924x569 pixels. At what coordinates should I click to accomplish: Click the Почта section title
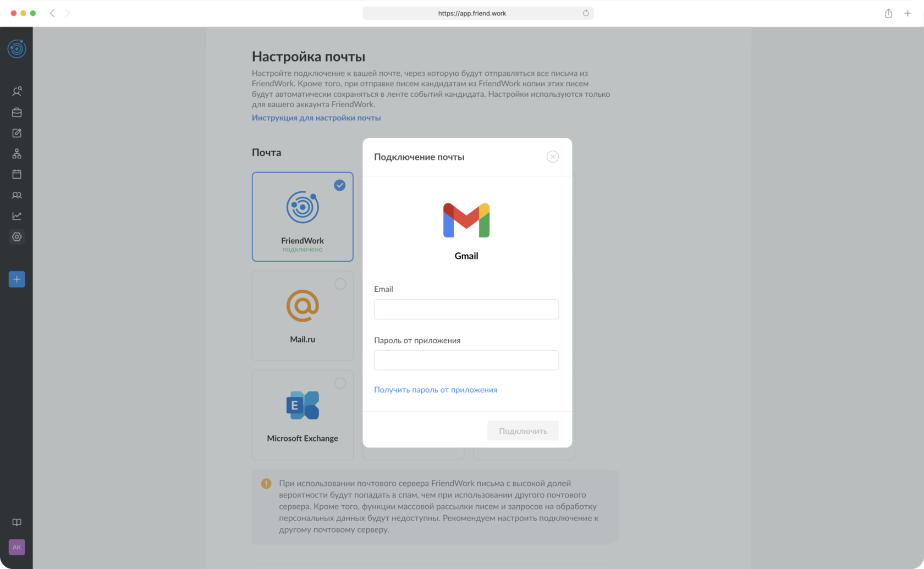[x=267, y=152]
